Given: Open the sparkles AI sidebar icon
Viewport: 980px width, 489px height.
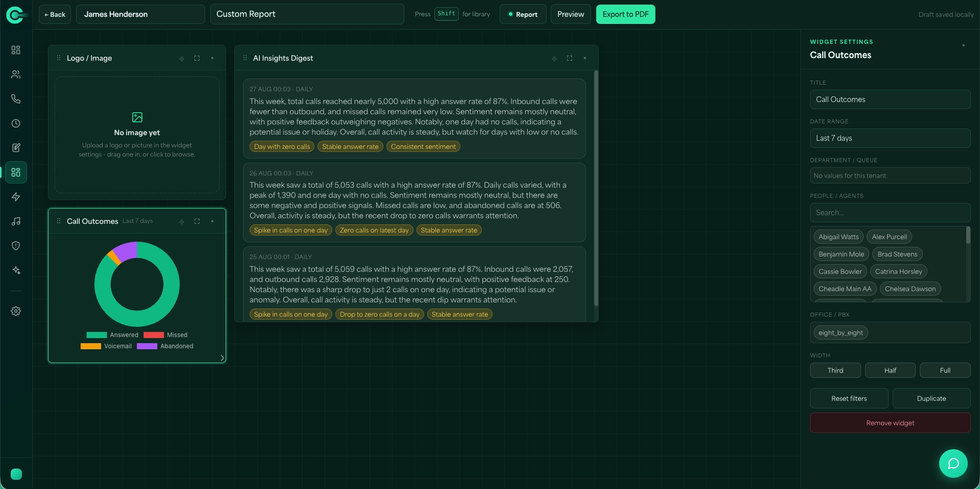Looking at the screenshot, I should click(x=16, y=270).
